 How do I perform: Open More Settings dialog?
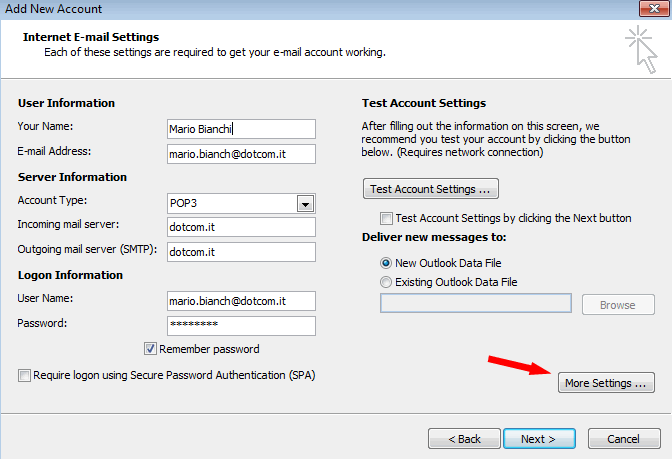click(606, 383)
